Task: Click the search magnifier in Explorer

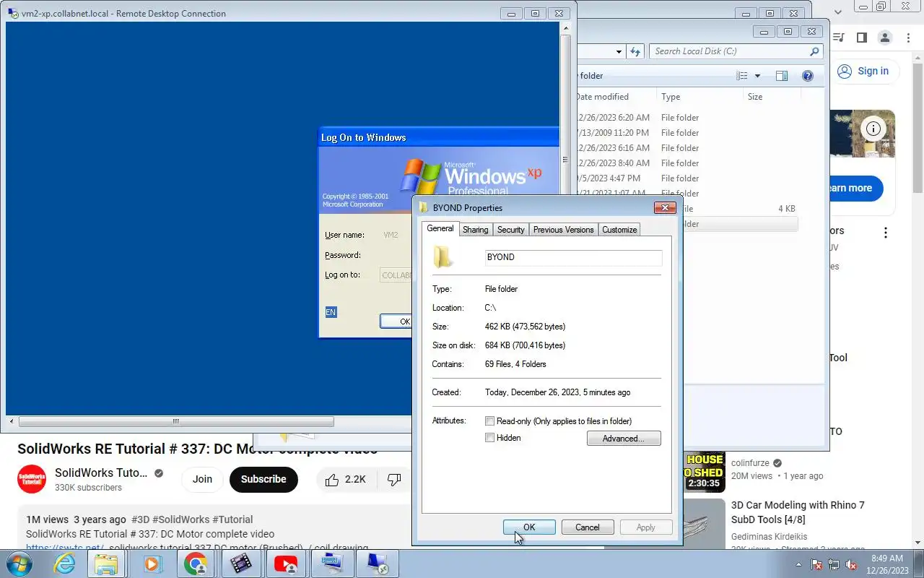Action: click(814, 51)
